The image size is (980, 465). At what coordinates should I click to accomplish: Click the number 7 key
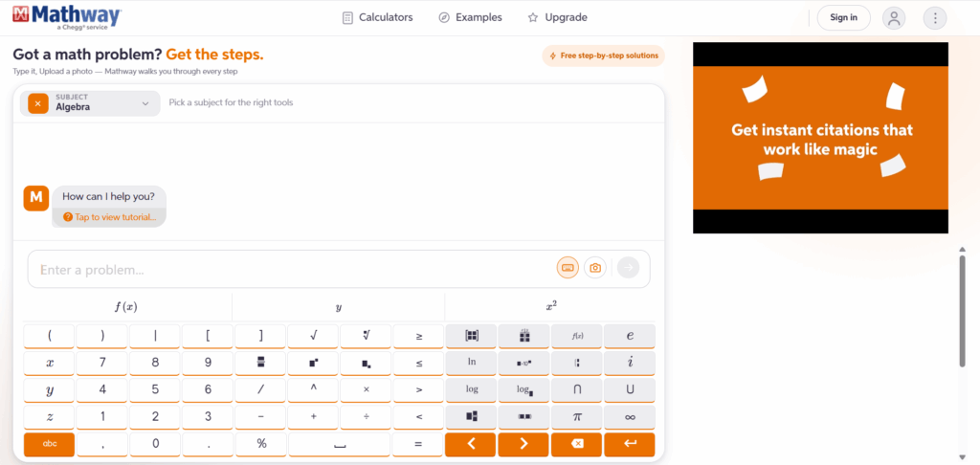coord(102,364)
